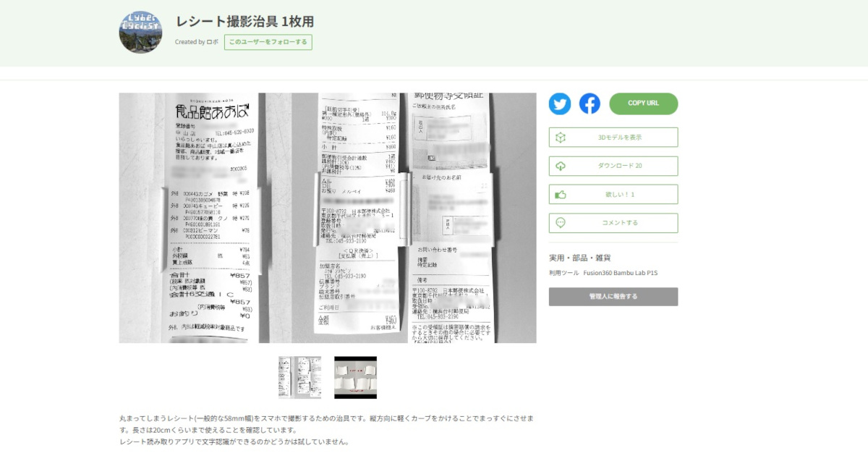This screenshot has width=868, height=456.
Task: Click the COPY URL button
Action: pyautogui.click(x=643, y=104)
